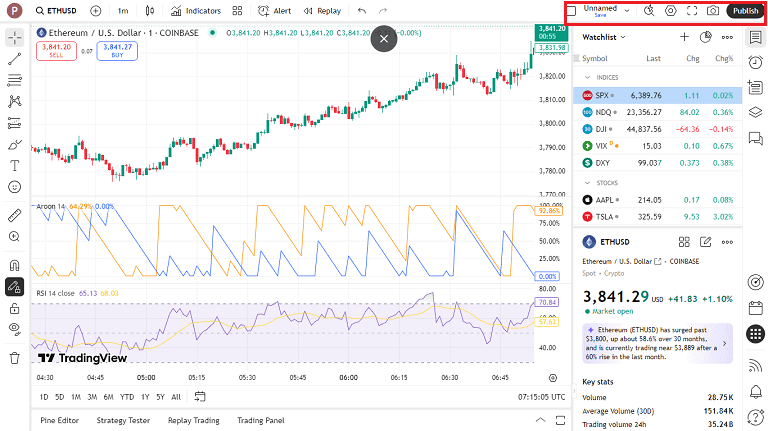Open the help center icon
Screen dimensions: 768x431
(x=756, y=418)
